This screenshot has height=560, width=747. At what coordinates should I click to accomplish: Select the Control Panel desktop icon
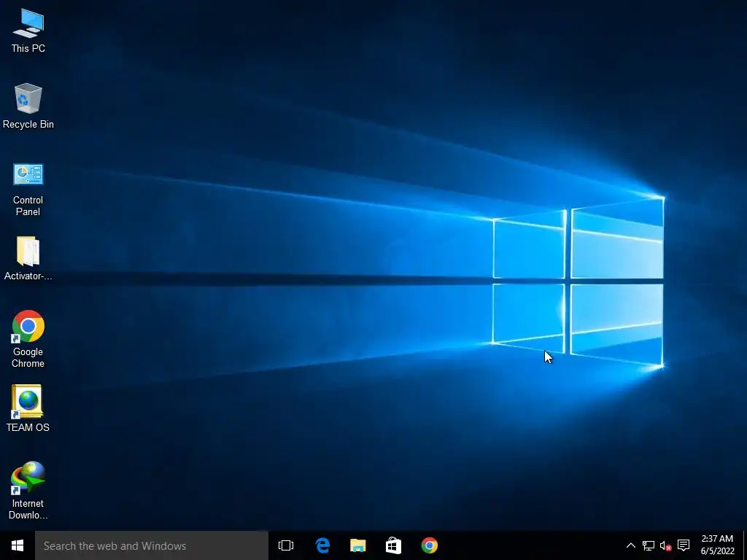click(x=28, y=189)
